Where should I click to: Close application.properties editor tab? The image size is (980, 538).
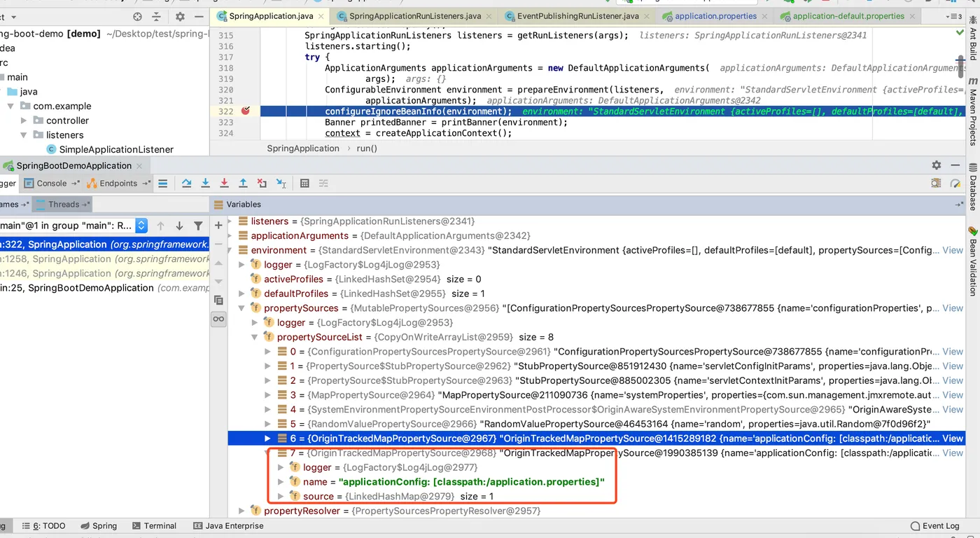(764, 16)
